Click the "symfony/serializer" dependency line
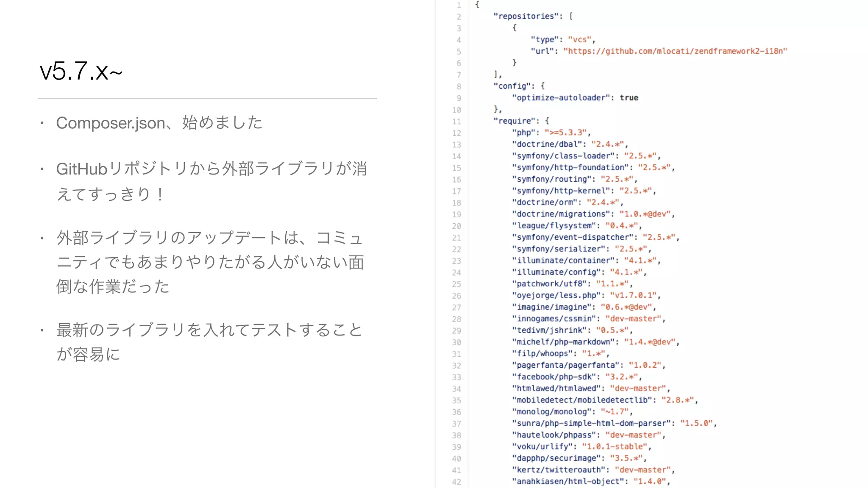This screenshot has height=488, width=868. click(x=581, y=249)
